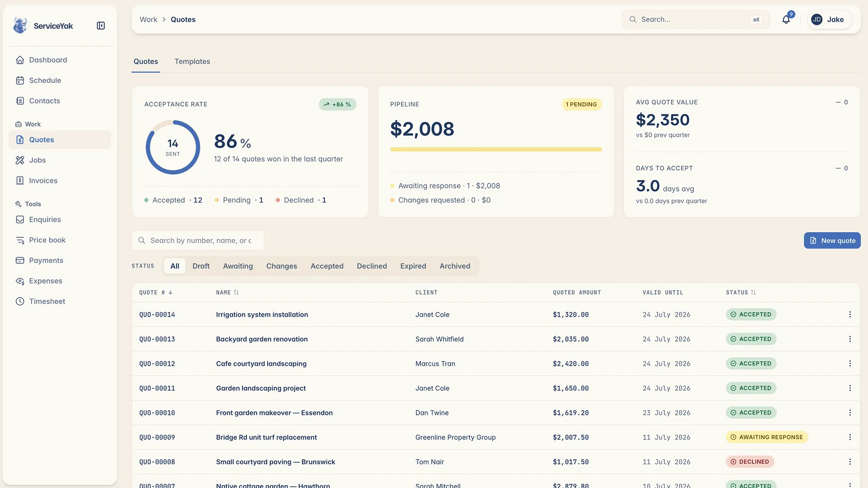Filter quotes by Accepted status
Screen dimensions: 868x488
[x=327, y=266]
